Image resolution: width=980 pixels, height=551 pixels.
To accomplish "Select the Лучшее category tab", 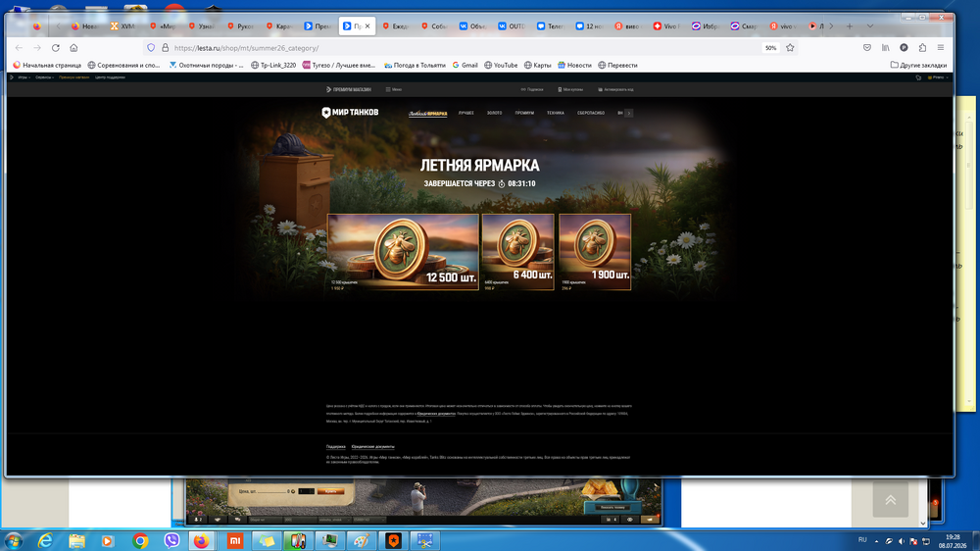I will point(466,113).
